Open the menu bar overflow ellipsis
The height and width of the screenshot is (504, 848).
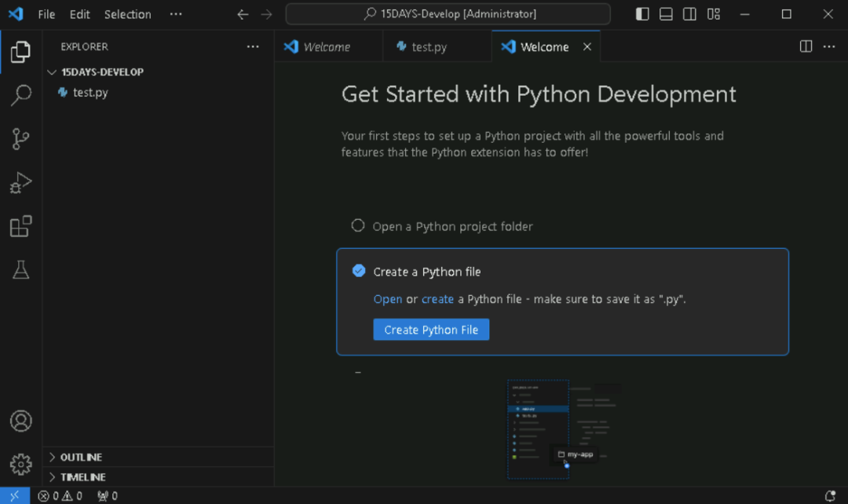[176, 14]
